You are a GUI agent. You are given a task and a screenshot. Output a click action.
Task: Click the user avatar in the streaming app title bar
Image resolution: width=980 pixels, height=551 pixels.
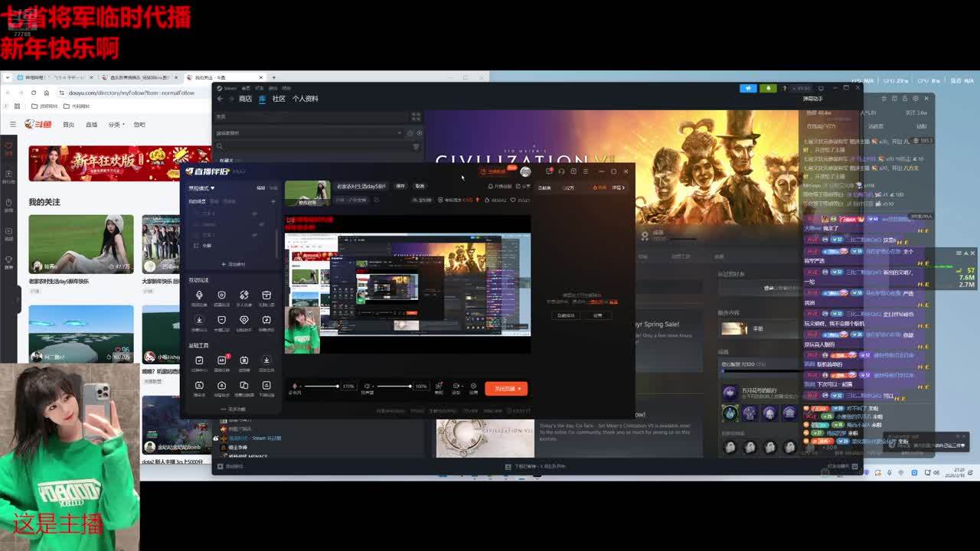(x=525, y=171)
